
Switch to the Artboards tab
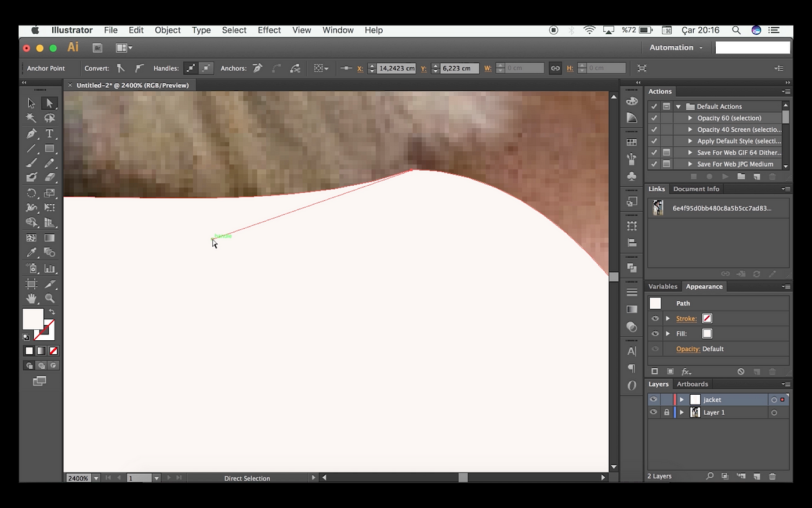pyautogui.click(x=693, y=384)
